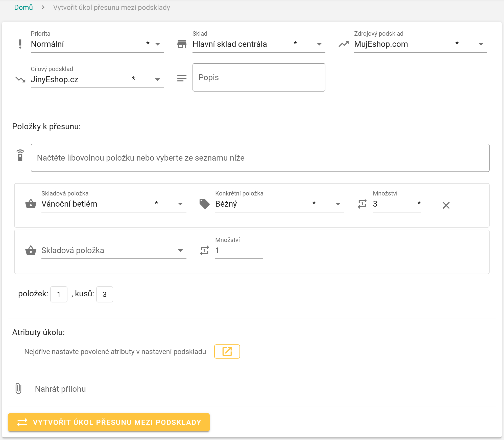This screenshot has width=504, height=440.
Task: Go to Domů breadcrumb link
Action: coord(23,8)
